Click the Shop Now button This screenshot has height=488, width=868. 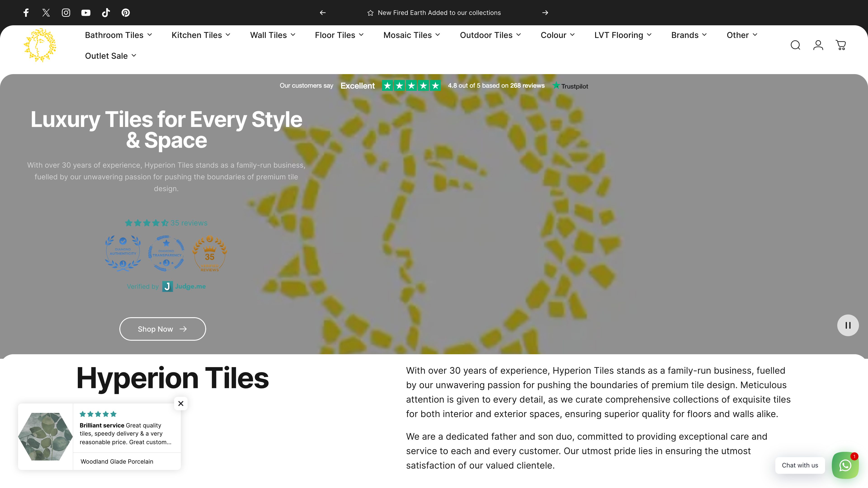[x=163, y=329]
